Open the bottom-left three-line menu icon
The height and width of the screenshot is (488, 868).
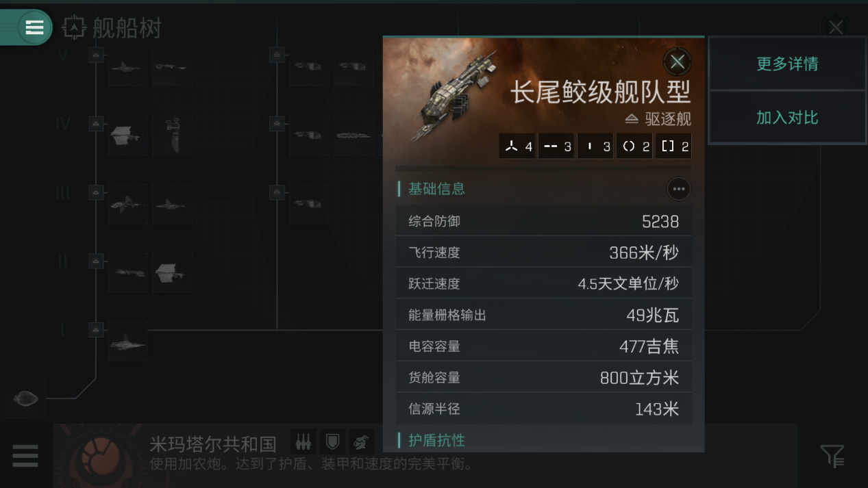tap(25, 456)
